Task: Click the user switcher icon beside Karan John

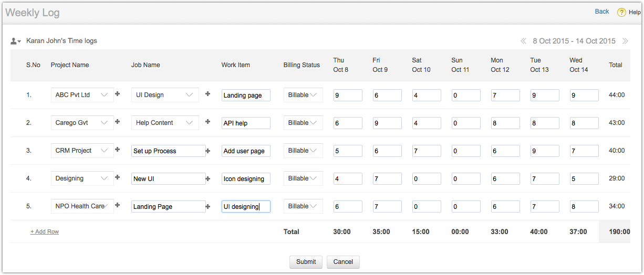Action: tap(15, 41)
